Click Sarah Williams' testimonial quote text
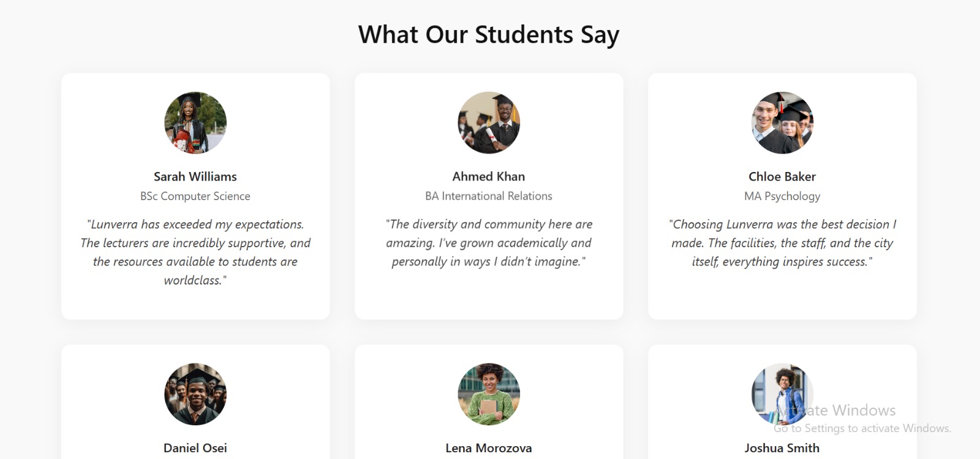 (x=195, y=252)
